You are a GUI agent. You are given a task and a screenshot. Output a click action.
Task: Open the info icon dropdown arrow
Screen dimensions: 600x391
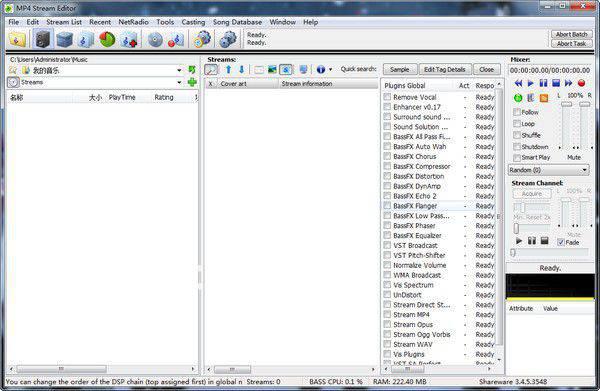point(330,69)
